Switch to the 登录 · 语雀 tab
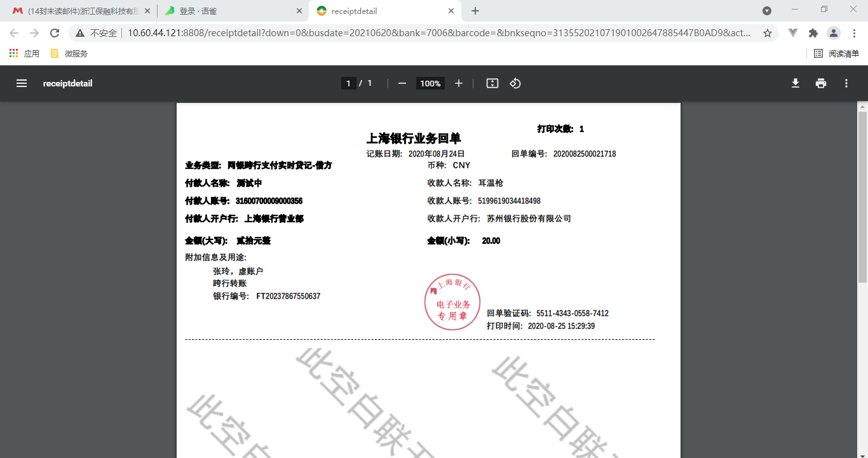 (x=233, y=11)
